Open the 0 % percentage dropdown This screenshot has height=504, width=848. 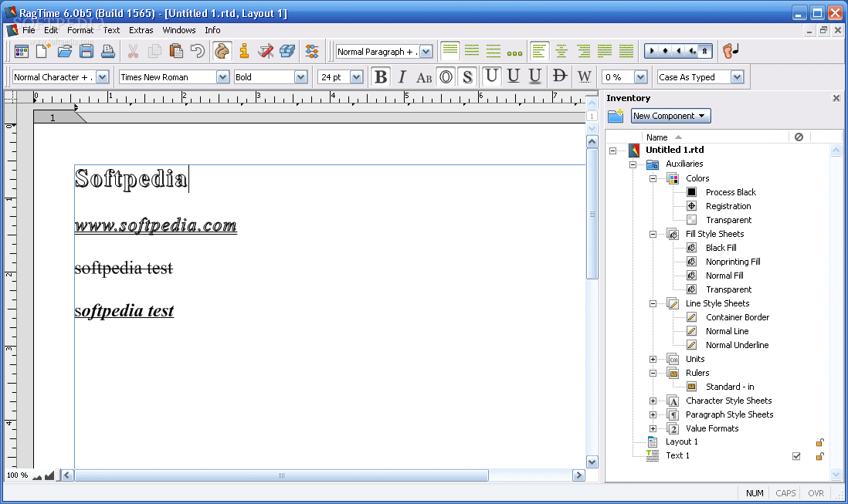641,77
